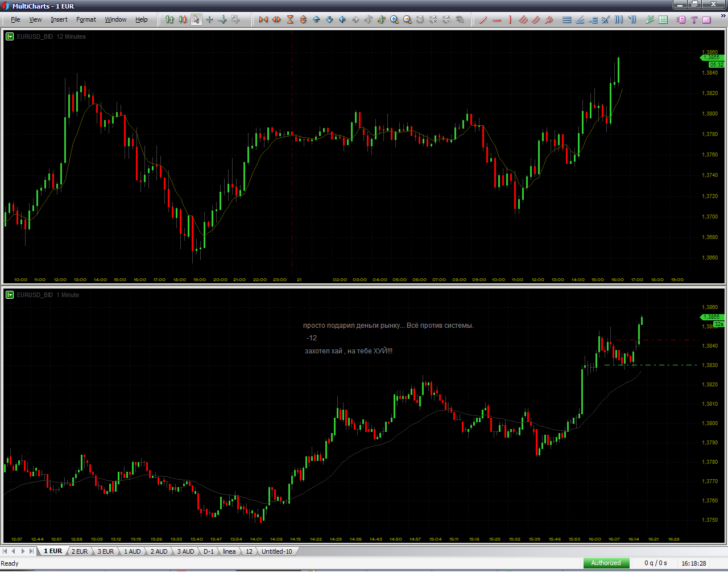Click the green Authorized status indicator
728x581 pixels.
click(606, 563)
